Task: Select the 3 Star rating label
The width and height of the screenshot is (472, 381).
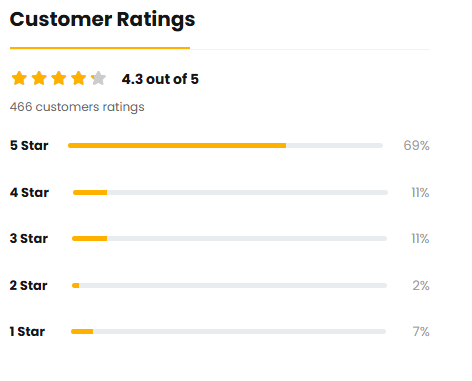Action: point(29,239)
